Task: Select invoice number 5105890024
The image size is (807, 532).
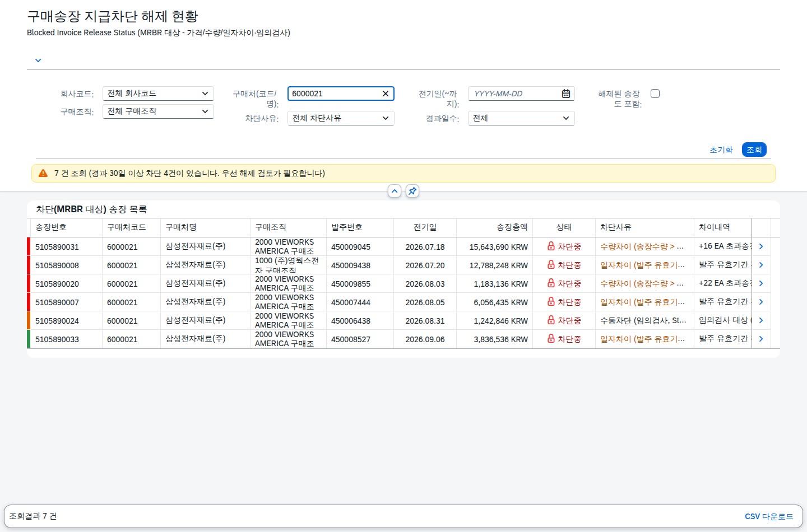Action: [57, 321]
